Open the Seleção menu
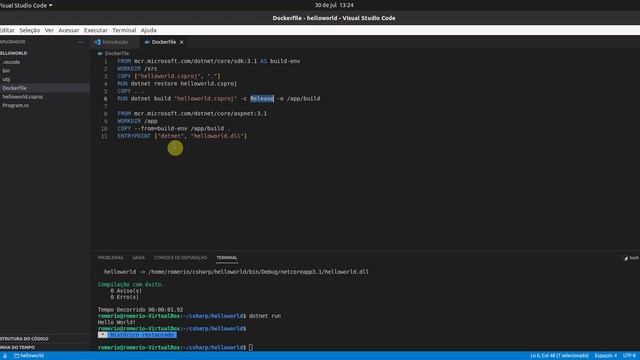Viewport: 640px width, 360px height. pos(29,30)
